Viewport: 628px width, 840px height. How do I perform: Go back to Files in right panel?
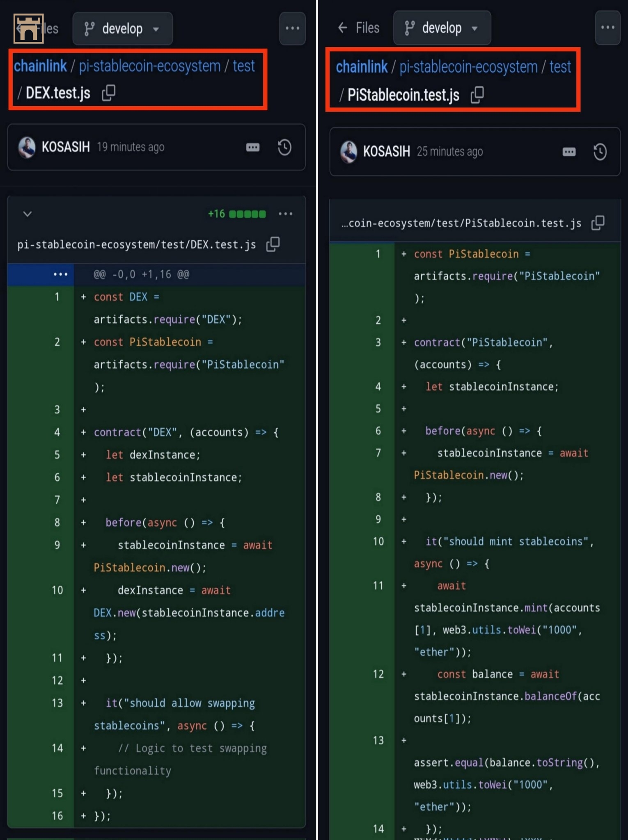358,28
